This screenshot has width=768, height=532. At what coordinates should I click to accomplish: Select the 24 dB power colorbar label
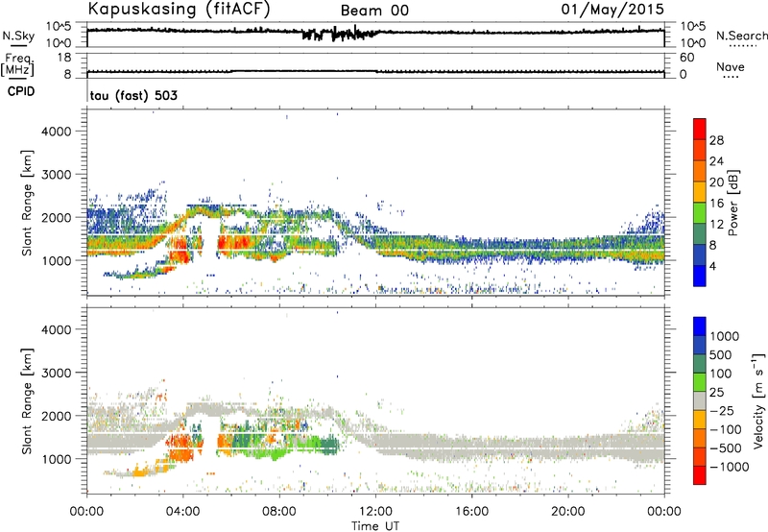click(716, 161)
